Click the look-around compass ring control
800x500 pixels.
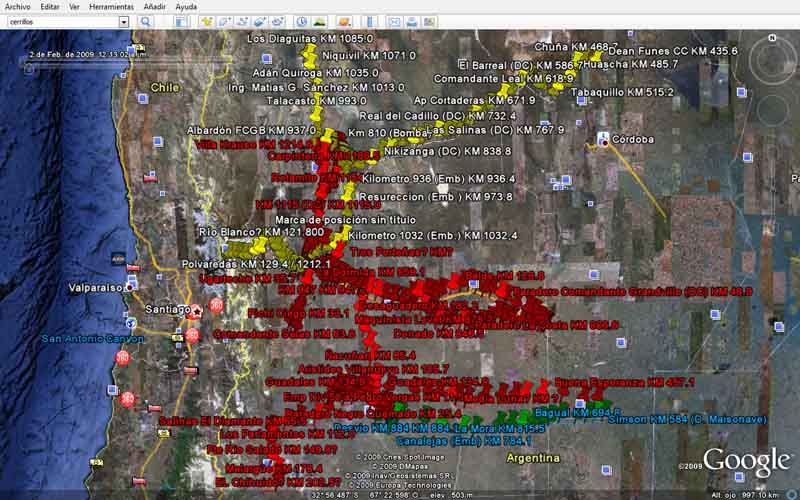(x=772, y=60)
